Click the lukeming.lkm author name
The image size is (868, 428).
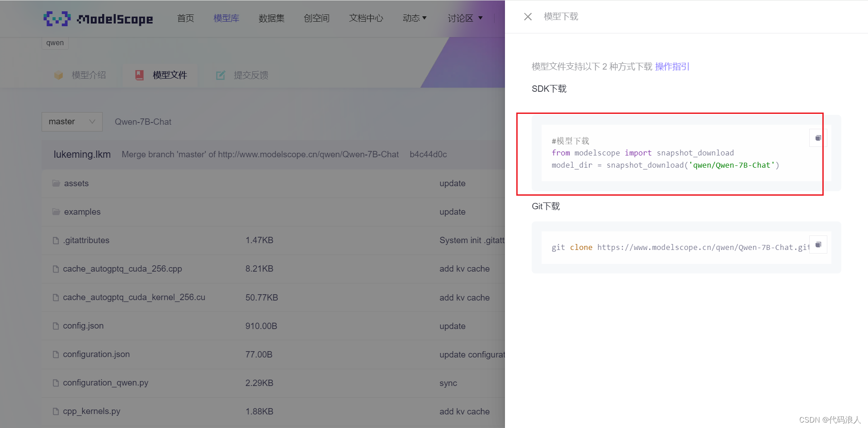pos(82,155)
